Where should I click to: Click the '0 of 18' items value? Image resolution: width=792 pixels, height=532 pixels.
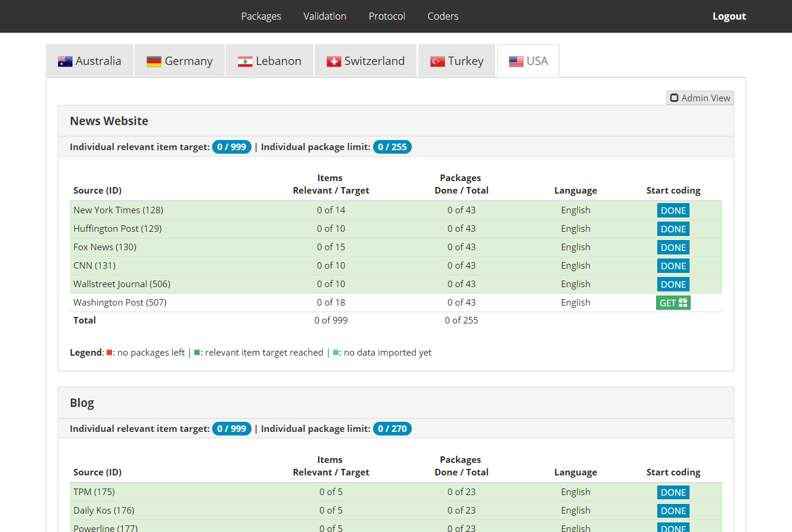click(x=331, y=302)
